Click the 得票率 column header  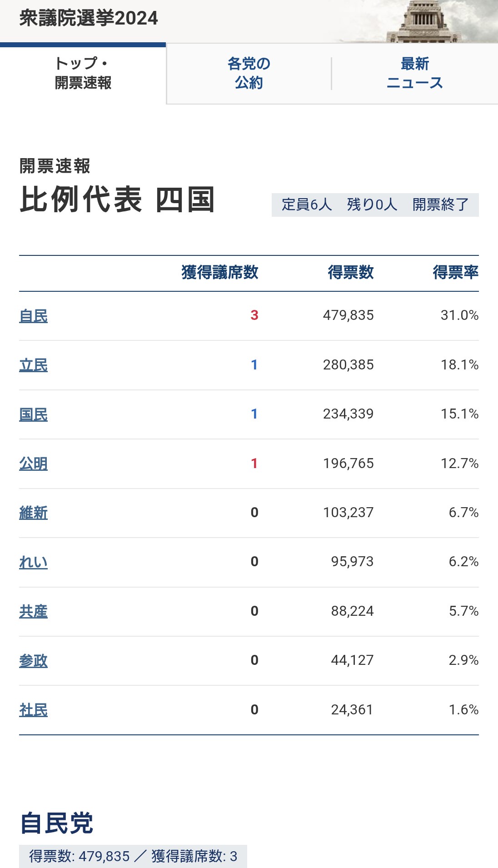pos(455,272)
